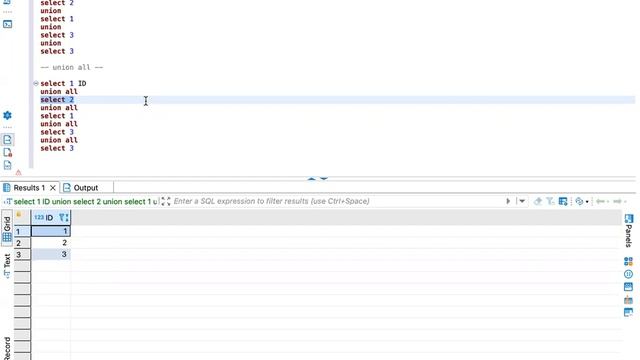Click the up arrow on the editor/results divider

(311, 179)
